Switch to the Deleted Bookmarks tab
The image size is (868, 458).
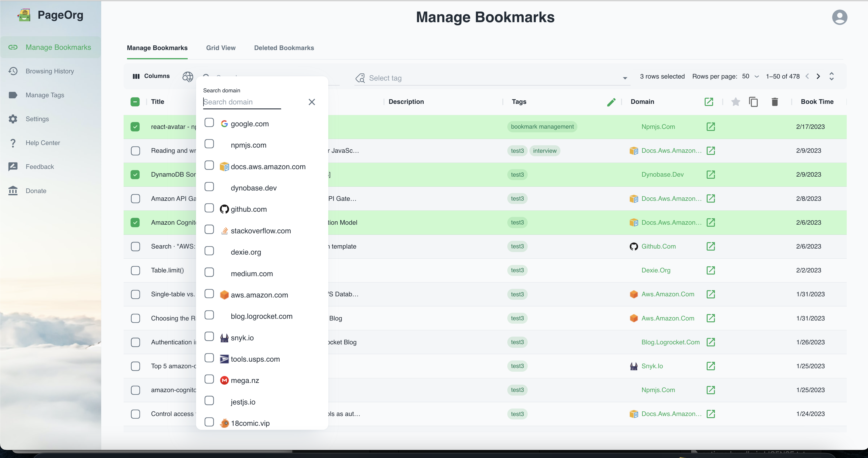284,48
